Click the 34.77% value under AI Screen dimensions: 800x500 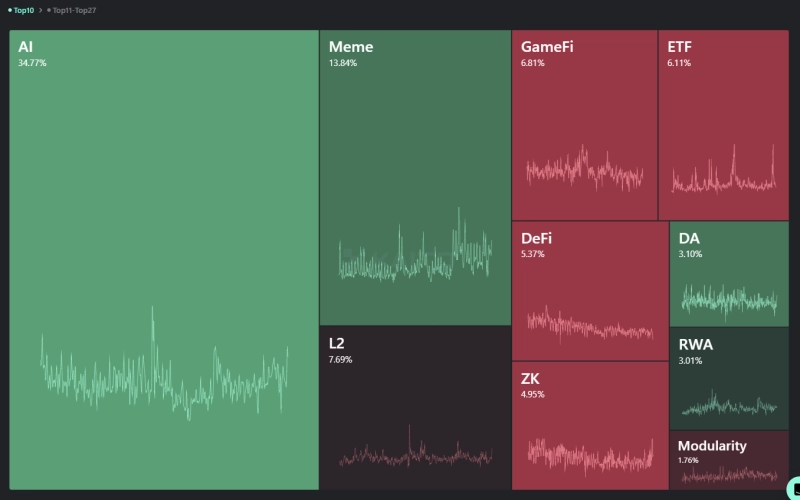pyautogui.click(x=32, y=63)
